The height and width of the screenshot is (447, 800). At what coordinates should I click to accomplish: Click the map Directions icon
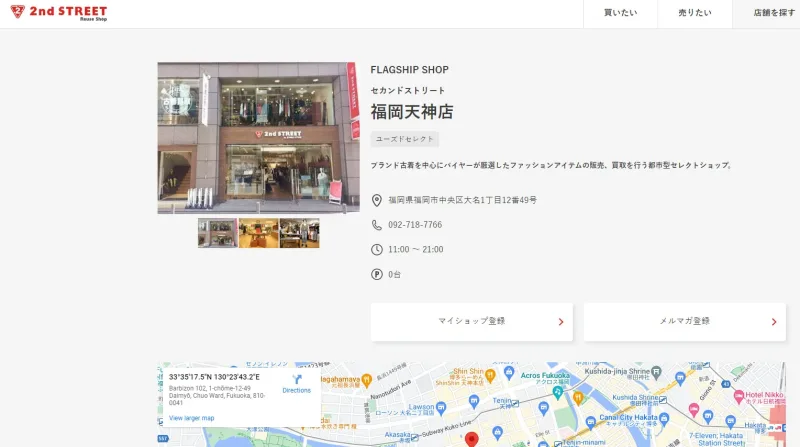point(297,380)
